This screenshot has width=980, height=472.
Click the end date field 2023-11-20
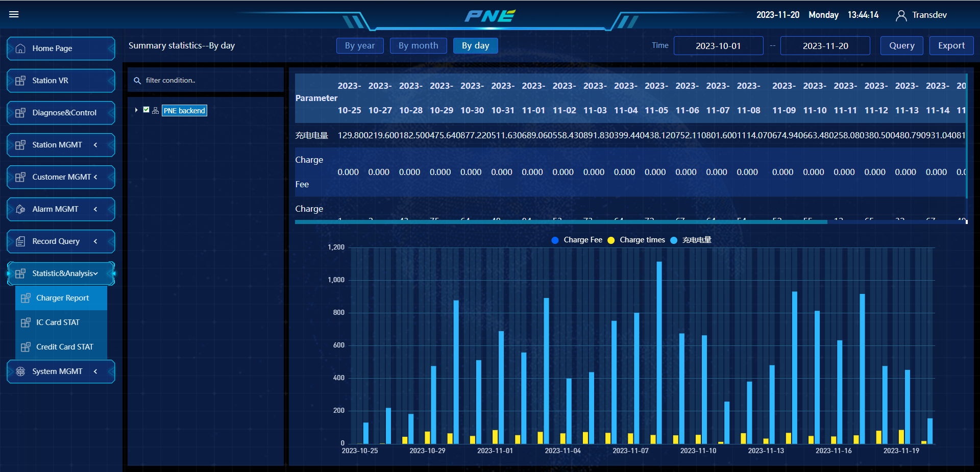coord(825,45)
